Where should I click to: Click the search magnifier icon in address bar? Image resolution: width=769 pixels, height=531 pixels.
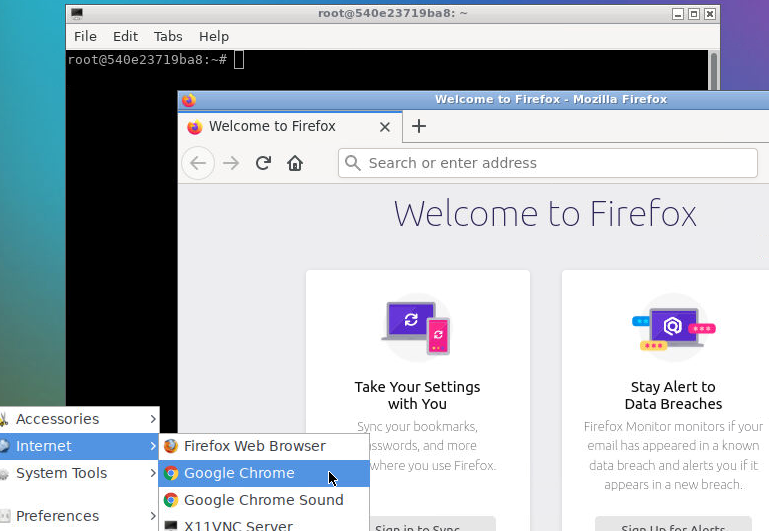(353, 163)
